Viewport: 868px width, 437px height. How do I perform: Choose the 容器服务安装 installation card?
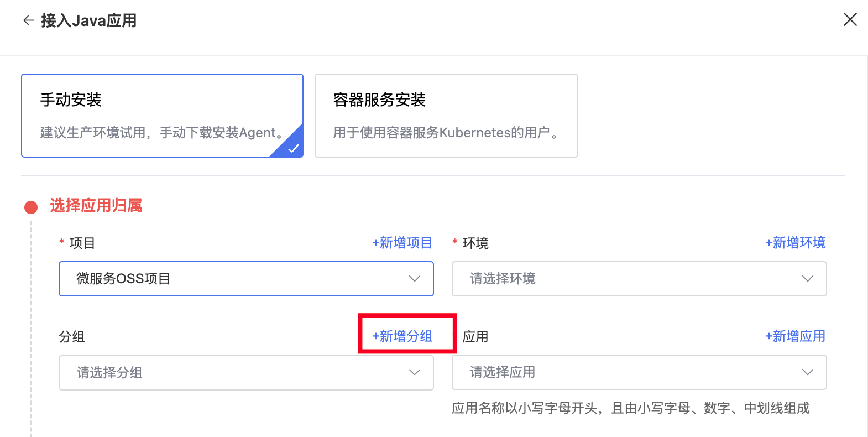pos(446,116)
